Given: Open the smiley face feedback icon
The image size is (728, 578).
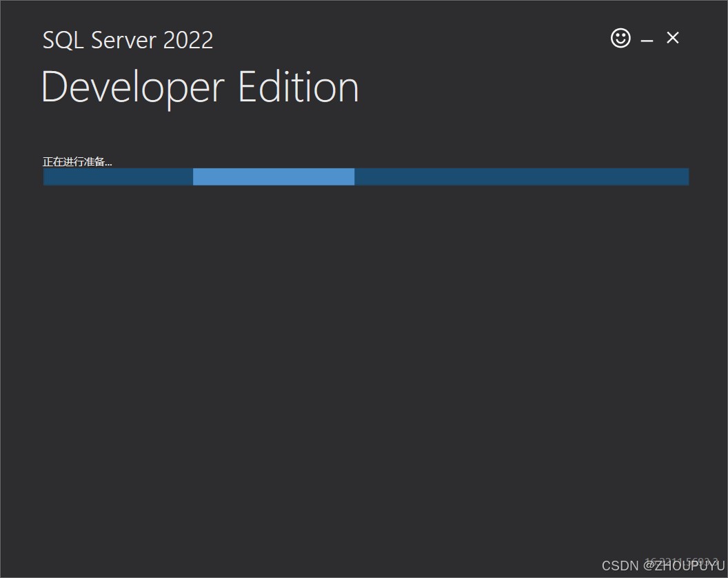Looking at the screenshot, I should [x=620, y=38].
